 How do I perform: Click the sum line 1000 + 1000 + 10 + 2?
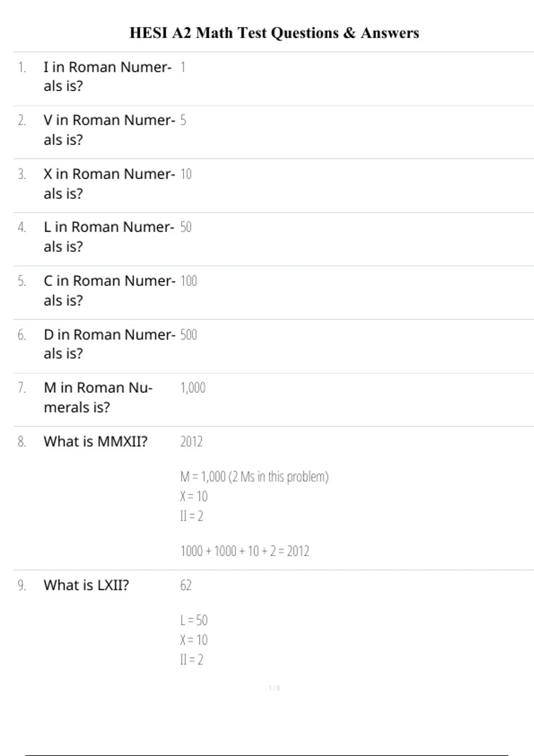[244, 551]
